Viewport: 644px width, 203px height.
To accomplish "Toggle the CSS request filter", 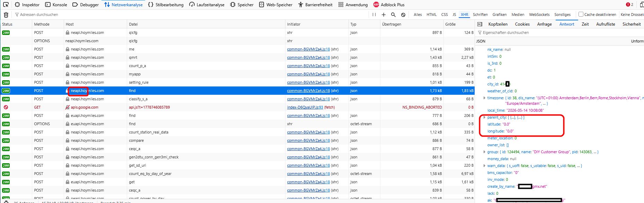I will 444,15.
